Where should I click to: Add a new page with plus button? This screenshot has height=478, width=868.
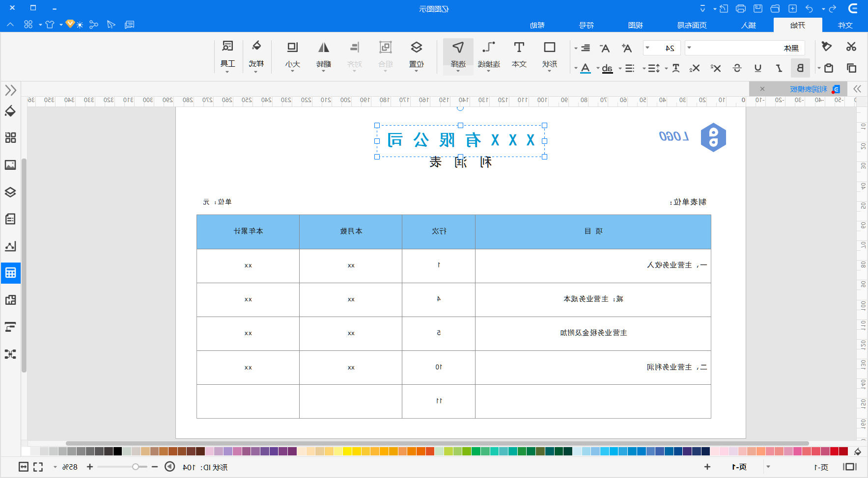click(x=707, y=467)
